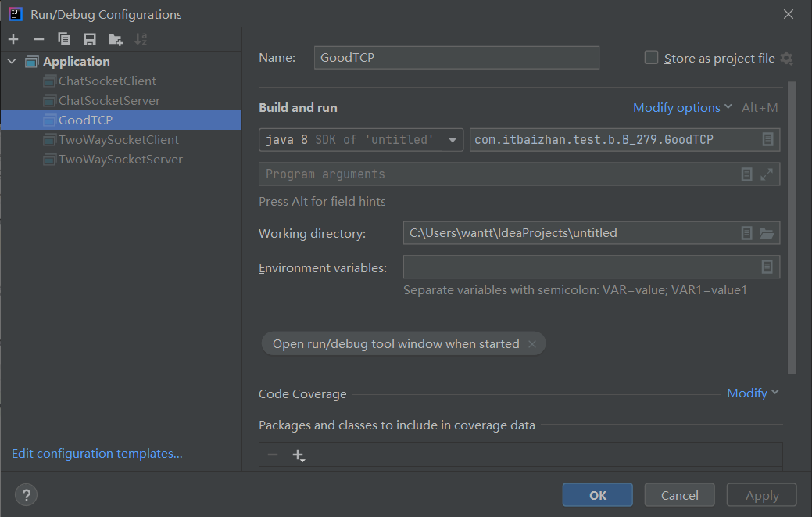
Task: Expand the Program arguments field
Action: pos(767,174)
